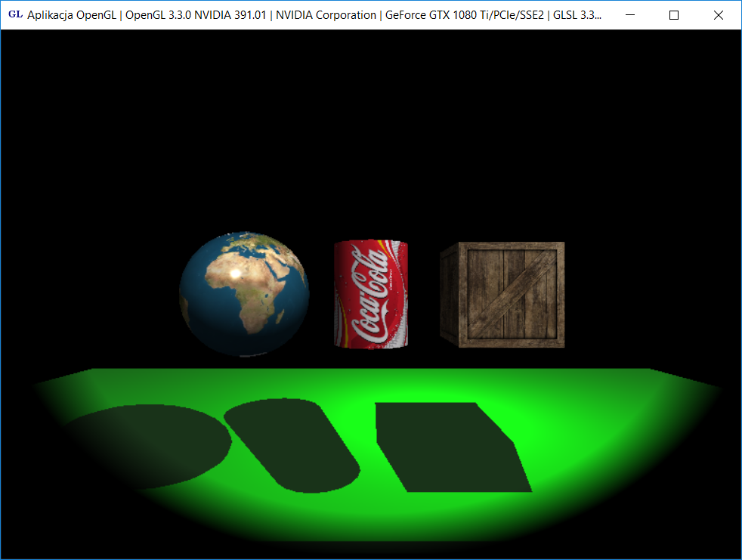Click the bright specular highlight on the globe
742x560 pixels.
[237, 273]
